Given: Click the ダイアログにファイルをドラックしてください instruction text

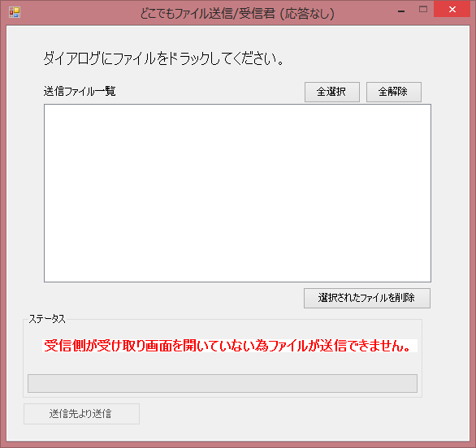Looking at the screenshot, I should click(x=163, y=58).
